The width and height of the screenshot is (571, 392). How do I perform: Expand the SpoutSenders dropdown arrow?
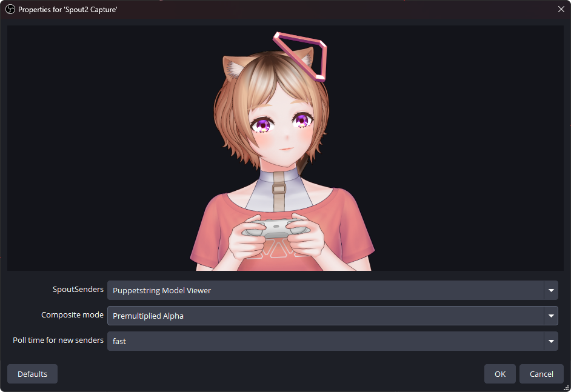(x=551, y=290)
